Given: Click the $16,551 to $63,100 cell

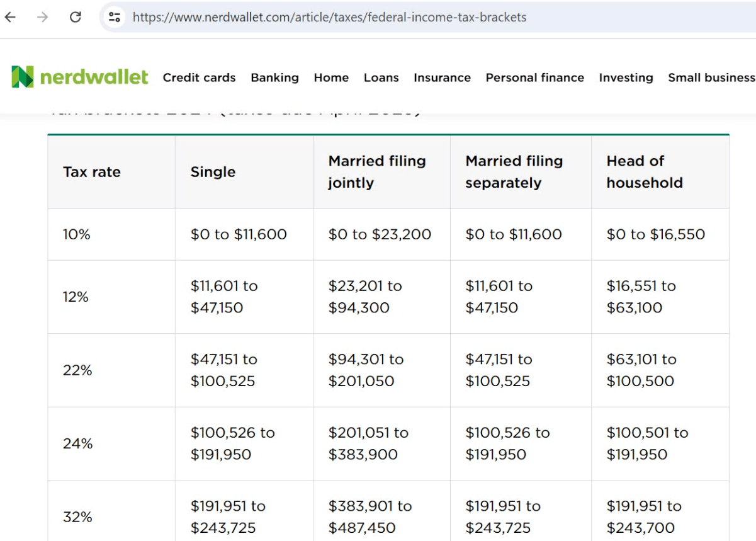Looking at the screenshot, I should click(660, 297).
